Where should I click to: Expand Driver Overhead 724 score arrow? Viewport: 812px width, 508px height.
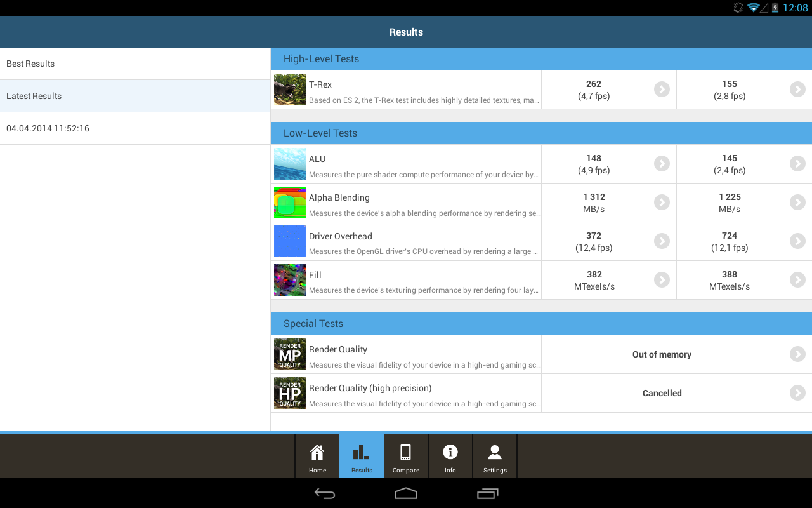797,241
